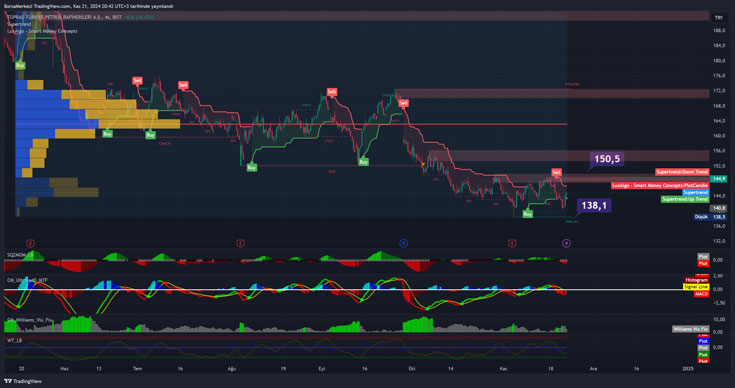The height and width of the screenshot is (388, 735).
Task: Select the CM_Williams_Vix_Fix indicator title
Action: point(30,321)
